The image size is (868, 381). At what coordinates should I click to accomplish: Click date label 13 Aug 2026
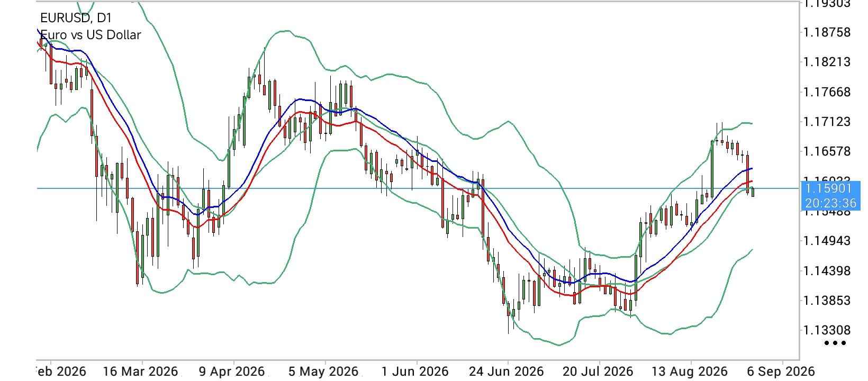click(x=690, y=371)
